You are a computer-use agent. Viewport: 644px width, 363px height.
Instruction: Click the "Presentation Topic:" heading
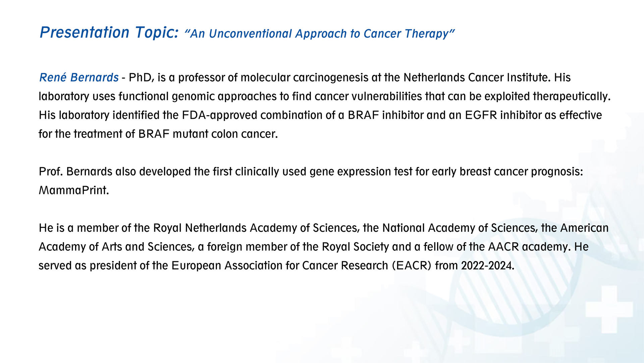109,33
